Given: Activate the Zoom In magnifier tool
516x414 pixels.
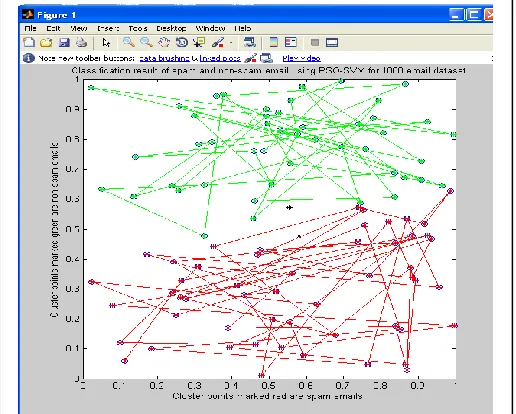Looking at the screenshot, I should click(129, 42).
